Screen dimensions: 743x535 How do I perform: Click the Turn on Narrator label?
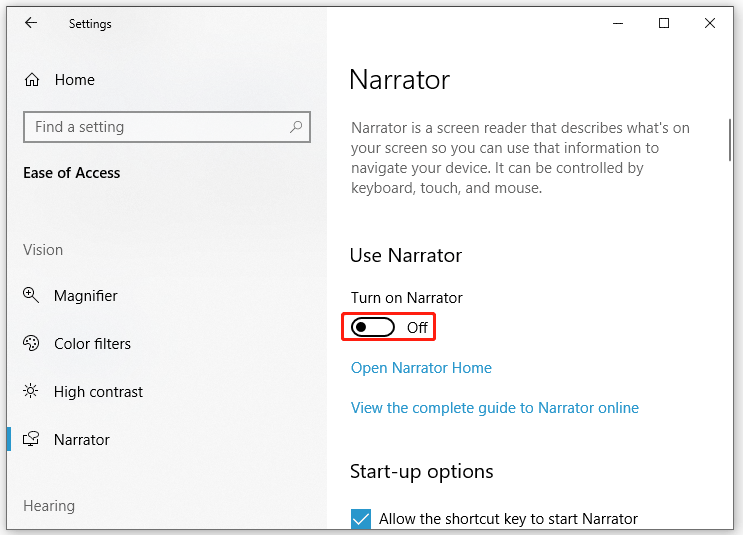(407, 298)
